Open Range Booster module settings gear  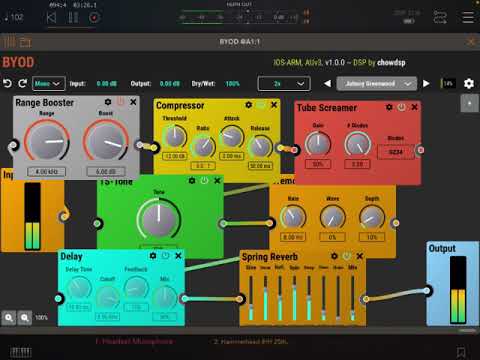108,102
